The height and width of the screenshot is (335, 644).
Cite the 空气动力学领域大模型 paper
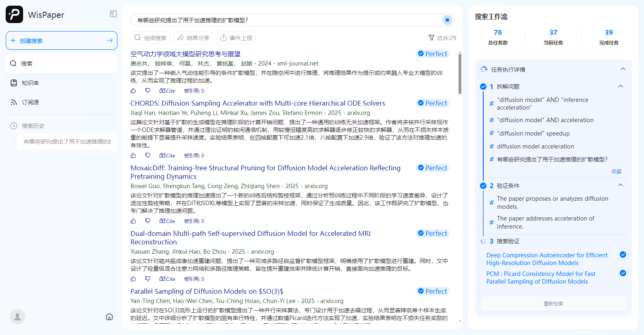(167, 91)
